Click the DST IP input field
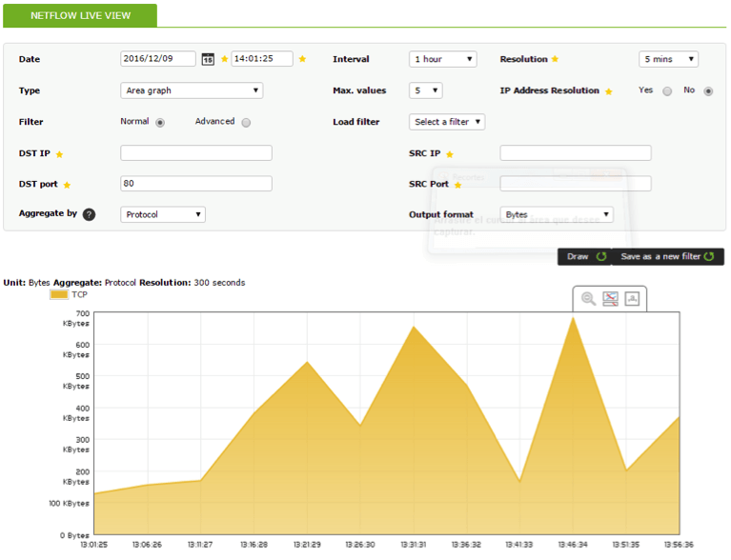The height and width of the screenshot is (560, 731). point(196,152)
